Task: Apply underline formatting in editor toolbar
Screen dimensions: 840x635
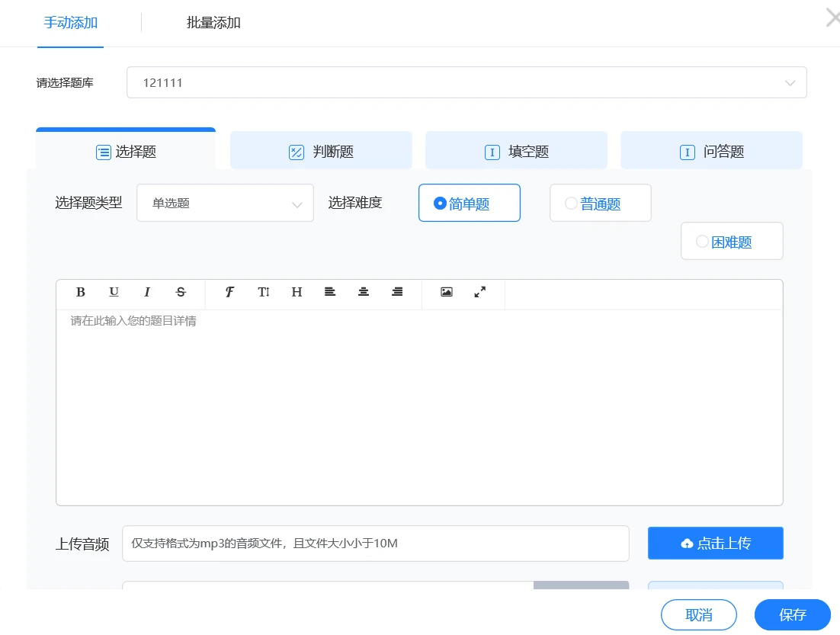Action: pyautogui.click(x=114, y=292)
